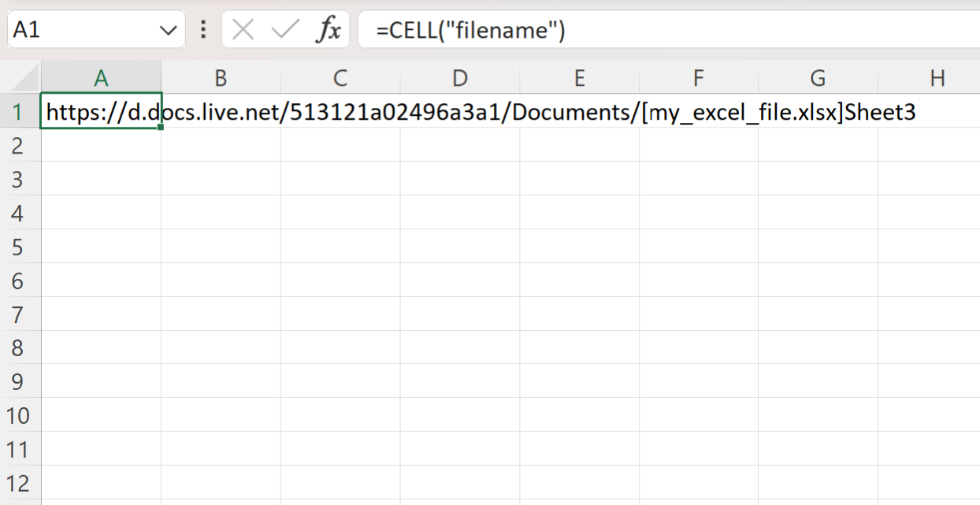
Task: Click the Enter checkmark icon
Action: point(285,29)
